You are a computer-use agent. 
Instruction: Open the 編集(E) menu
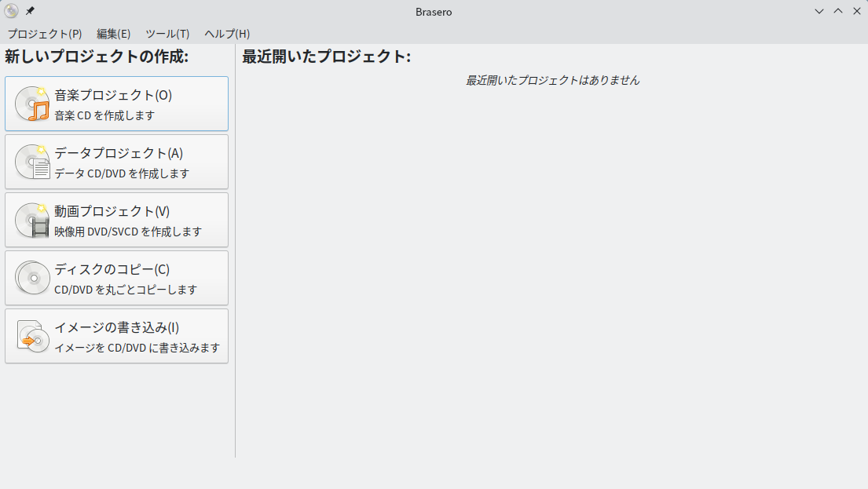(x=113, y=34)
